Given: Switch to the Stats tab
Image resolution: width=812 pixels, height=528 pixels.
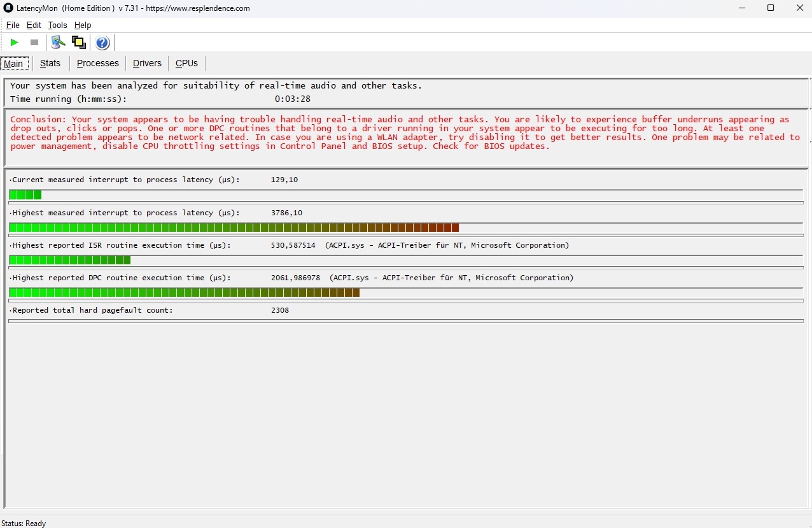Looking at the screenshot, I should click(50, 64).
